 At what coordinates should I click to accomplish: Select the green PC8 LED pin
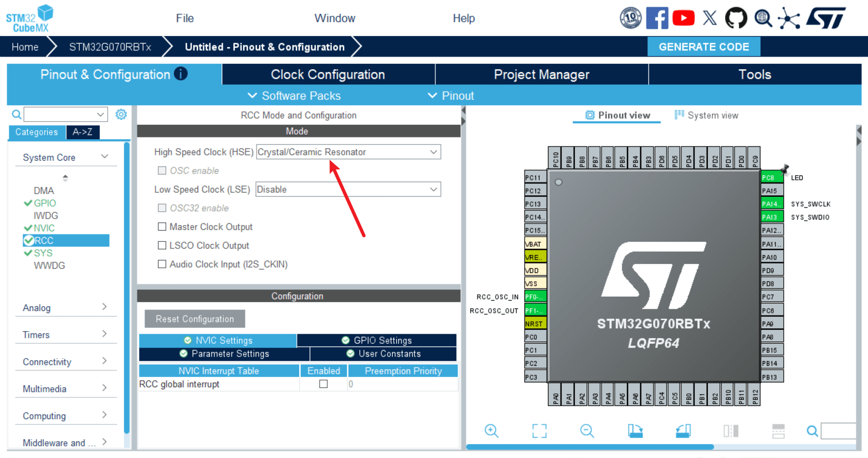pyautogui.click(x=771, y=178)
